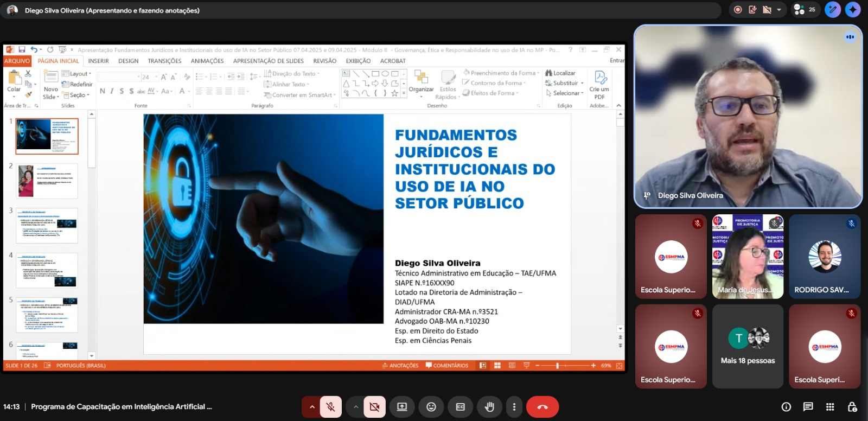Open more options three-dot menu
The image size is (868, 421).
pyautogui.click(x=514, y=407)
